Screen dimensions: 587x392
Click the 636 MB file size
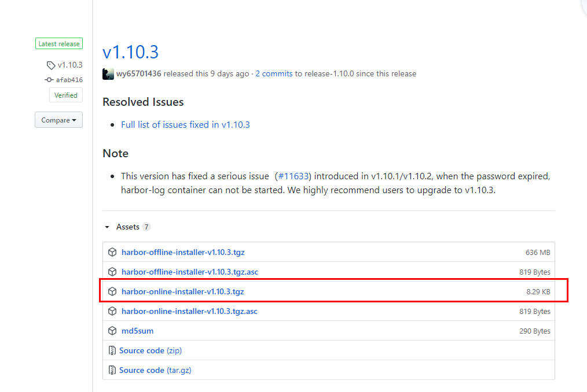pos(538,253)
